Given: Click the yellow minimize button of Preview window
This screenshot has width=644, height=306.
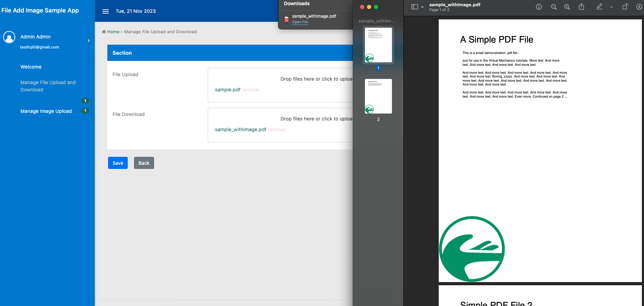Looking at the screenshot, I should tap(369, 7).
